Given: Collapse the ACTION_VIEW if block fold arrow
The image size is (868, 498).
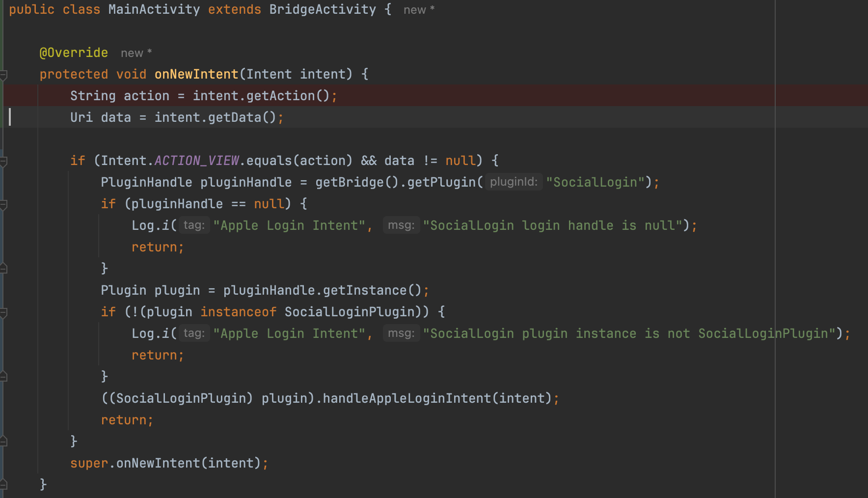Looking at the screenshot, I should pos(3,160).
